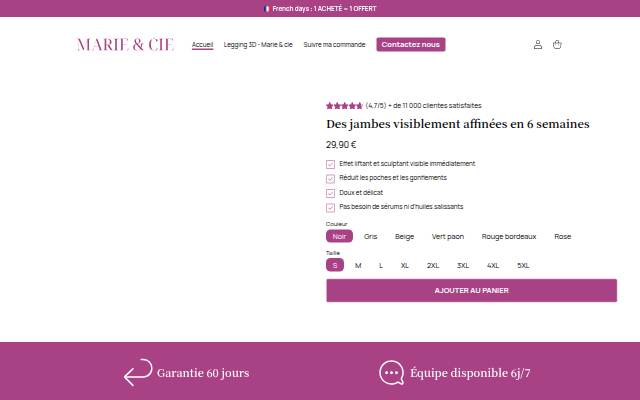Choose size L
The height and width of the screenshot is (400, 640).
click(381, 265)
